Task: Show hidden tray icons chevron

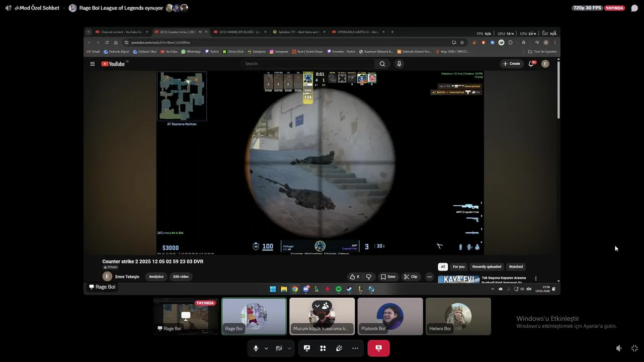Action: (493, 289)
